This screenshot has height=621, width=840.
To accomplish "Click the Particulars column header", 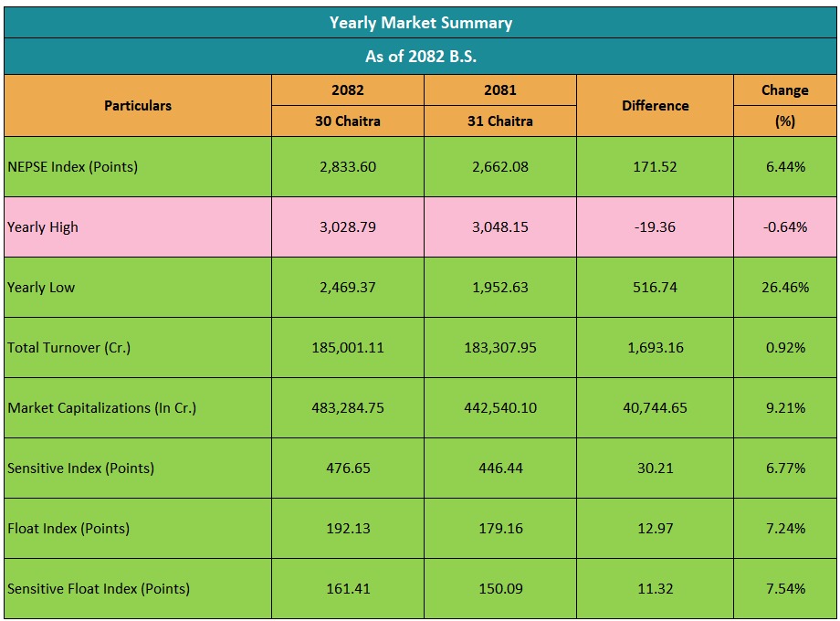I will tap(138, 106).
